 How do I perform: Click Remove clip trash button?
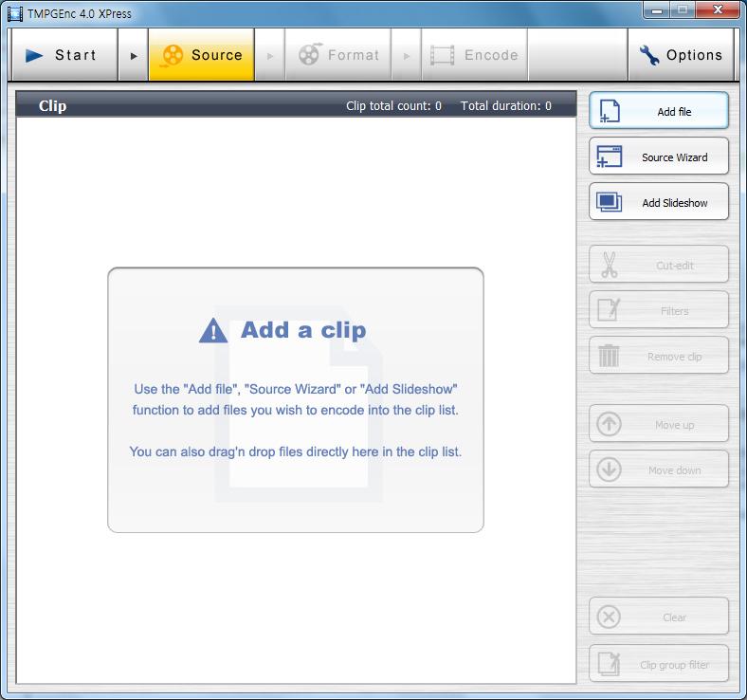659,356
